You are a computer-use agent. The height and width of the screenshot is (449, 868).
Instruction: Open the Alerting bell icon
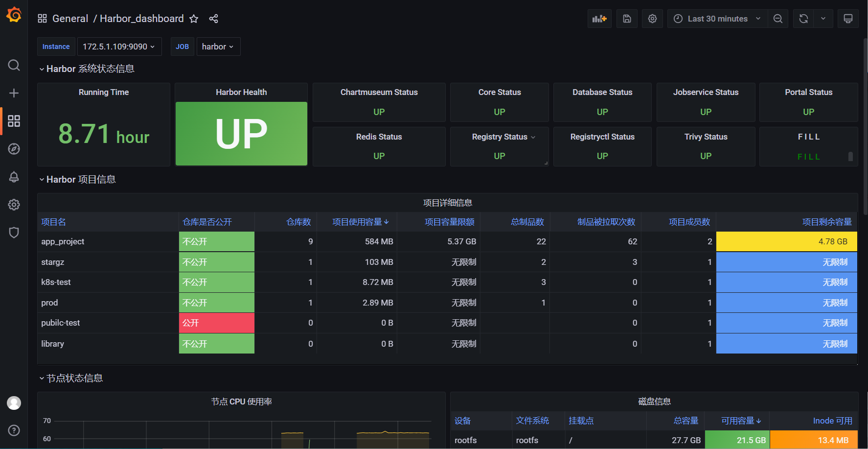click(x=14, y=177)
